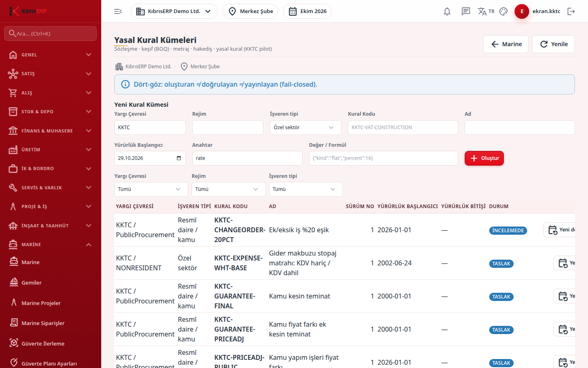Viewport: 588px width, 368px height.
Task: Collapse the MARİNE sidebar section
Action: (x=51, y=245)
